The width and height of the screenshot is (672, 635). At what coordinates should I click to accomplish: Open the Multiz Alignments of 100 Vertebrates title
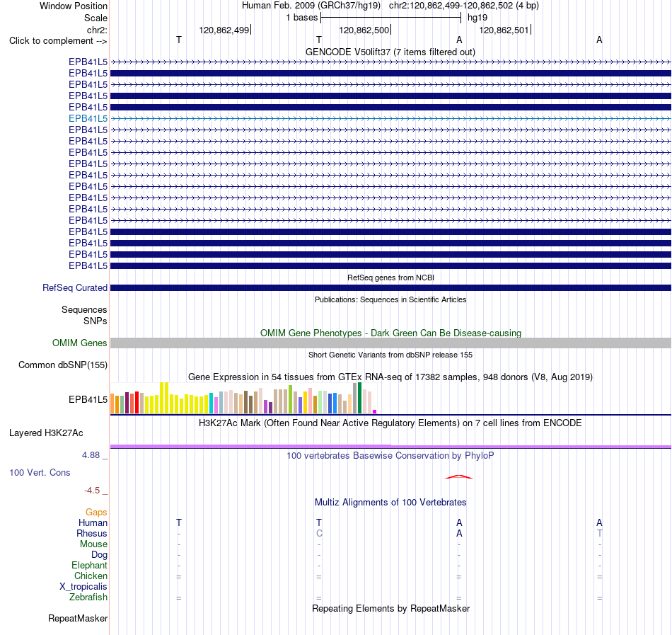390,502
